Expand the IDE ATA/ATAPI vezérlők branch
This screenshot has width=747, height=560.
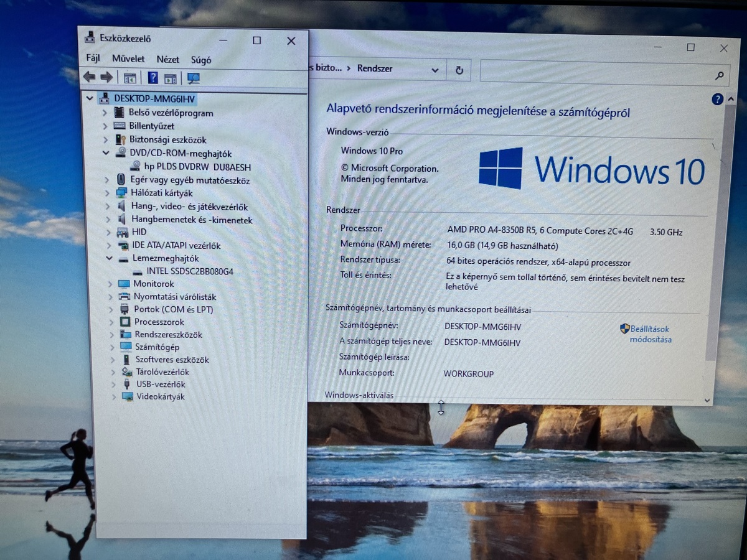coord(108,245)
